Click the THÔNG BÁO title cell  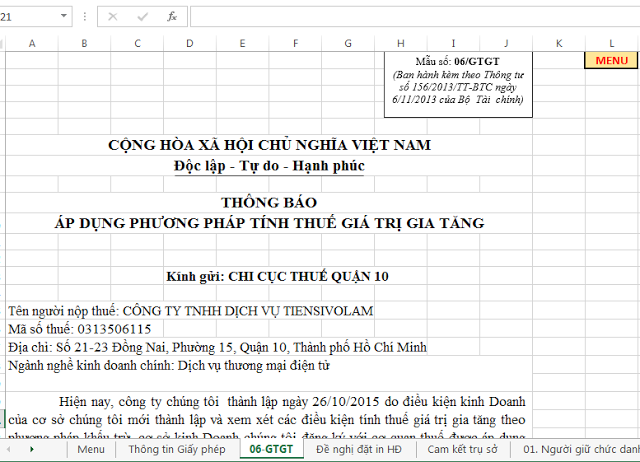tap(269, 202)
